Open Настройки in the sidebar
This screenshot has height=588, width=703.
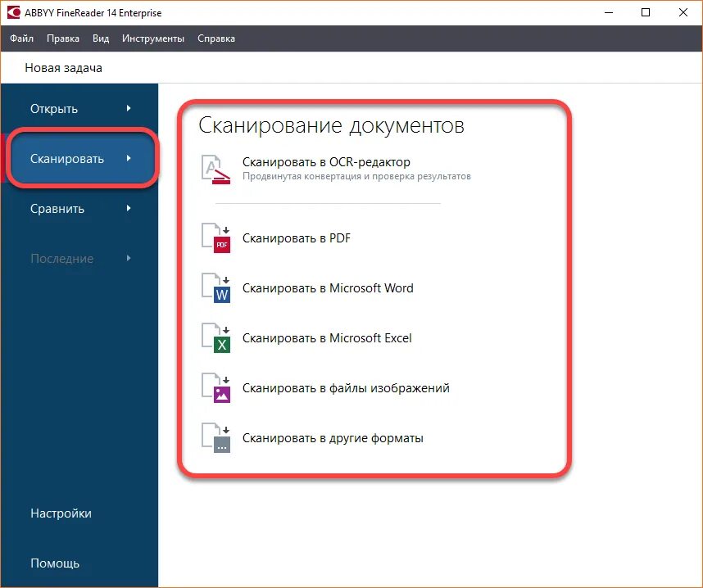pos(61,513)
